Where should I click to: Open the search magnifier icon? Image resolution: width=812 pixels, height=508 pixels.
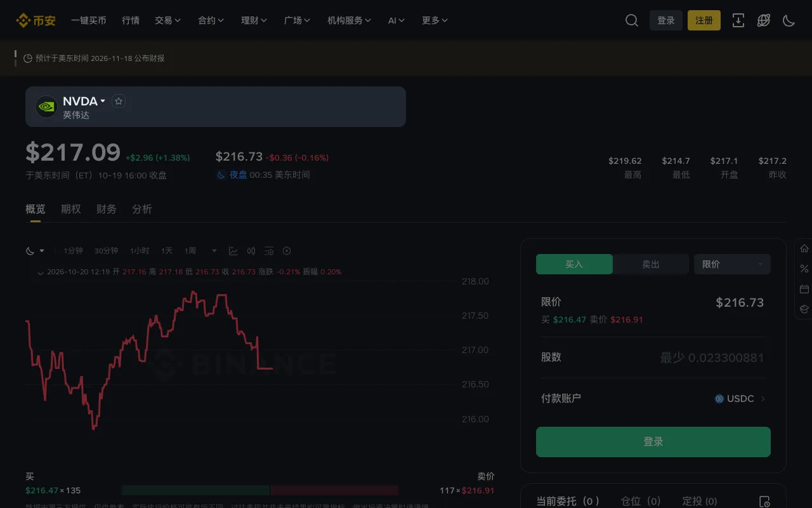coord(632,20)
